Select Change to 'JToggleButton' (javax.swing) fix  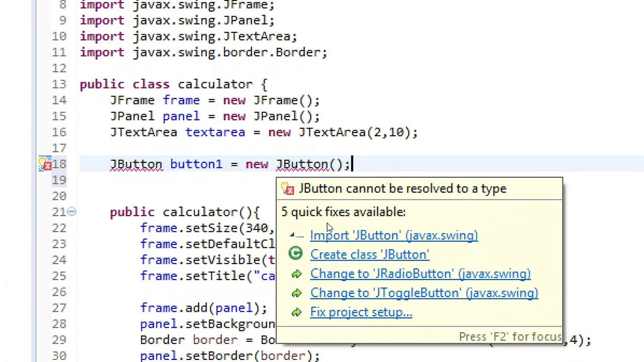[x=424, y=293]
